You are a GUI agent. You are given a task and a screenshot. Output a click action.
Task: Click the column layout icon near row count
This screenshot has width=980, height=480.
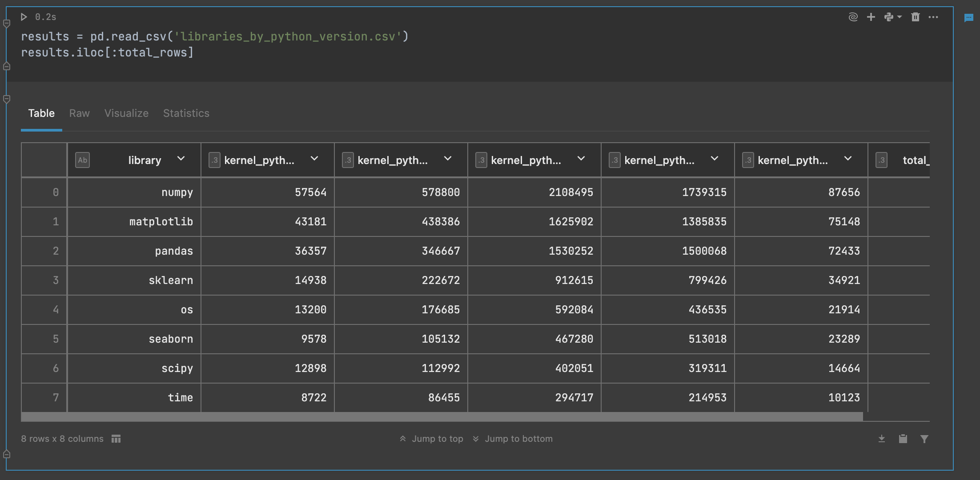point(116,439)
